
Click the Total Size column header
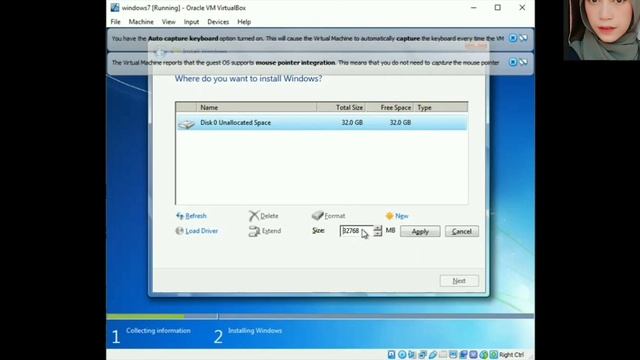coord(341,107)
